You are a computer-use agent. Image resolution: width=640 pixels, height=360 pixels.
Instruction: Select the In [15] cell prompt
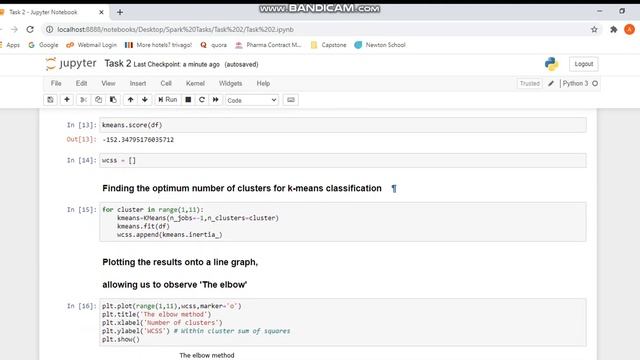(82, 209)
